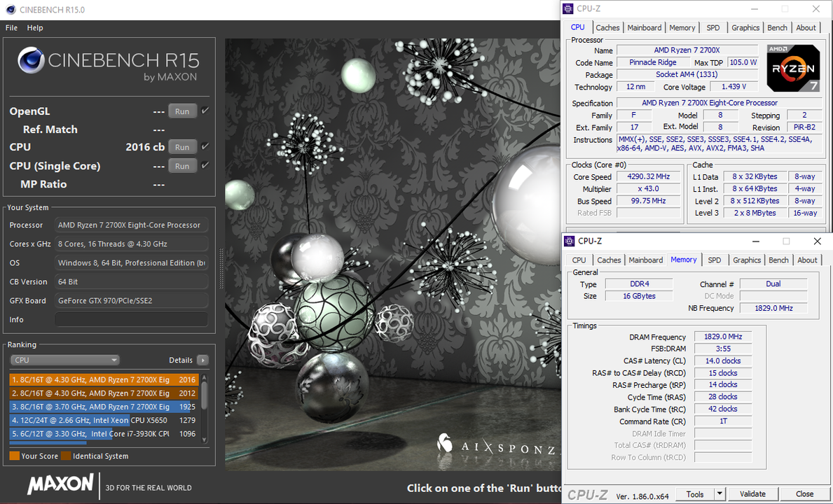Click the CAS# Latency 14.0 clocks value
The image size is (833, 504).
pos(723,360)
